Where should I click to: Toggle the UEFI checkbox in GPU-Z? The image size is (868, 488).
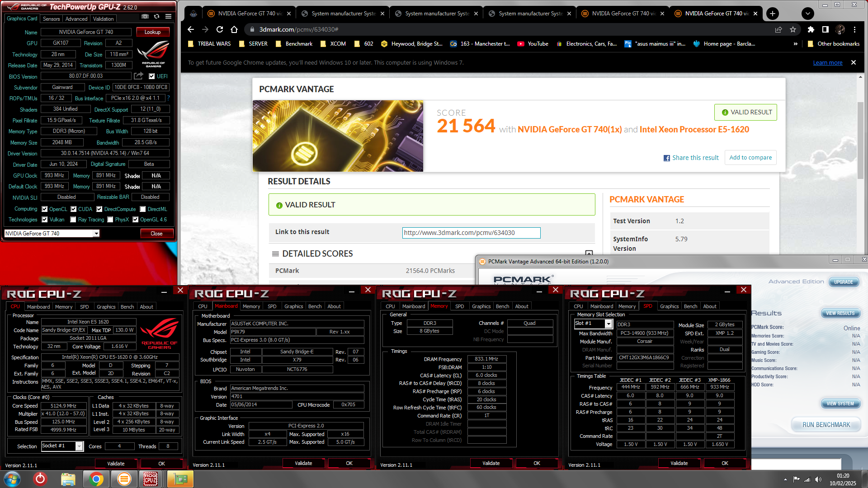click(152, 76)
